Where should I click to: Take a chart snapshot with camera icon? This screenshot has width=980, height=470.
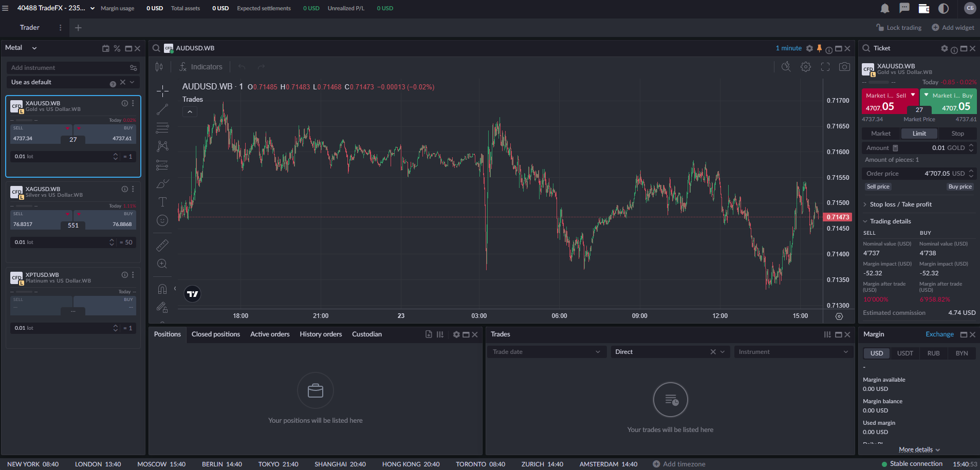844,67
